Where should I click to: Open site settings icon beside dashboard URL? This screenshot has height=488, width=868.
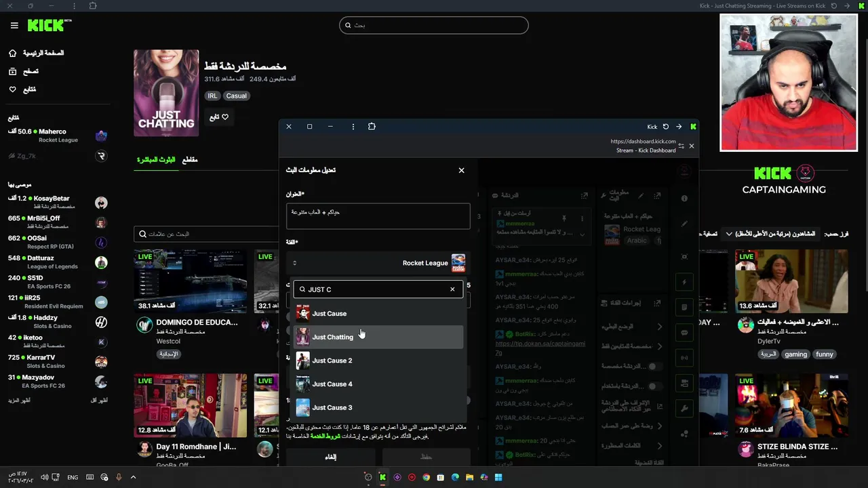[x=682, y=146]
